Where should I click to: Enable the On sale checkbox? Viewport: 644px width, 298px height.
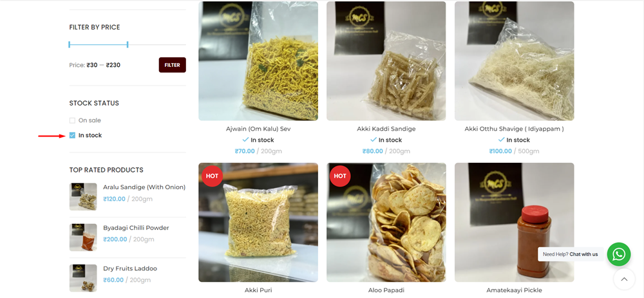coord(72,120)
